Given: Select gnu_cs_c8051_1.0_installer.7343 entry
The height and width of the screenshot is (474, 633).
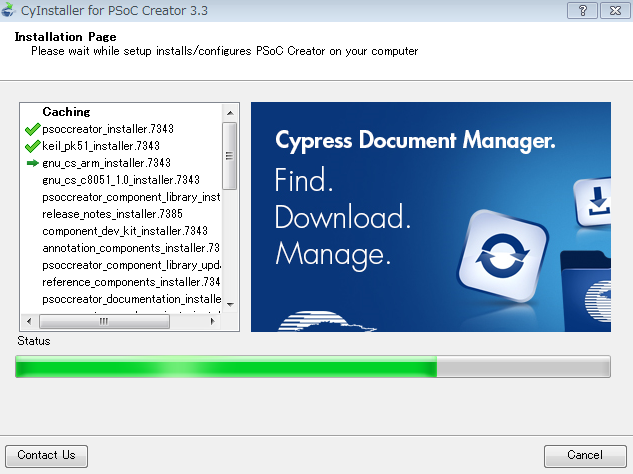Looking at the screenshot, I should click(121, 180).
